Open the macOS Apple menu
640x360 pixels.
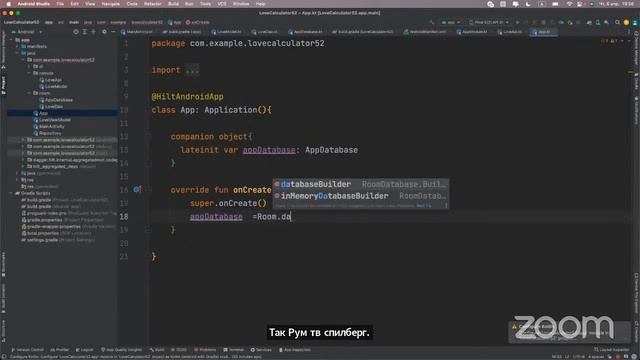pos(8,4)
